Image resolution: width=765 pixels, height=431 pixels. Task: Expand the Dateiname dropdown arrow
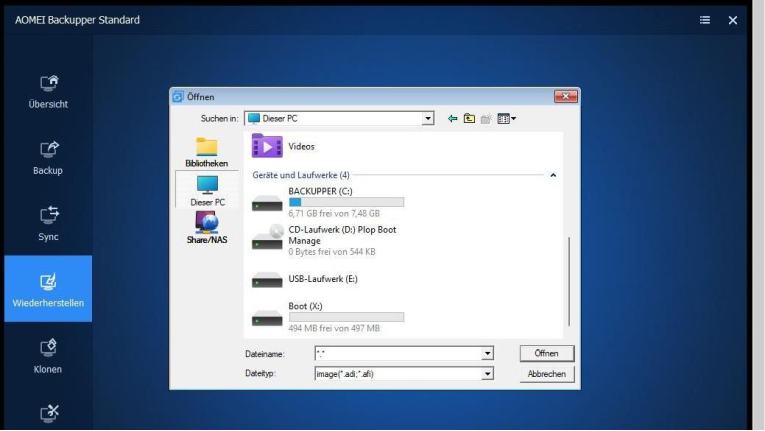[x=487, y=353]
